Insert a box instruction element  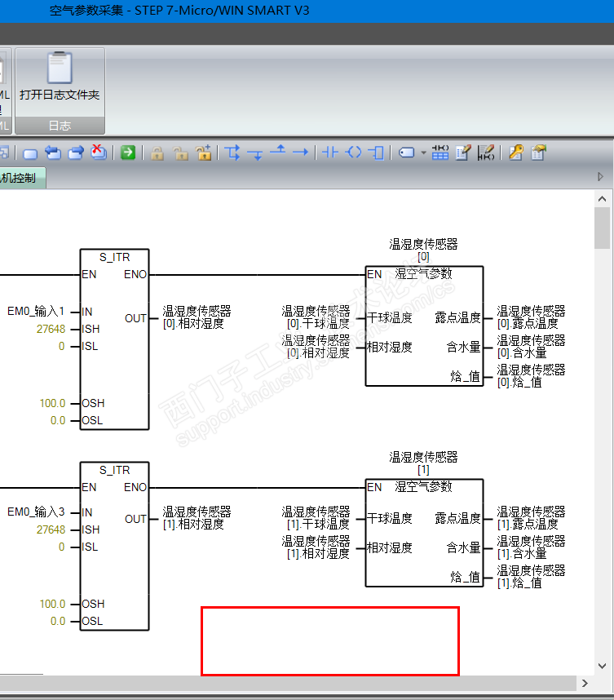(x=376, y=153)
